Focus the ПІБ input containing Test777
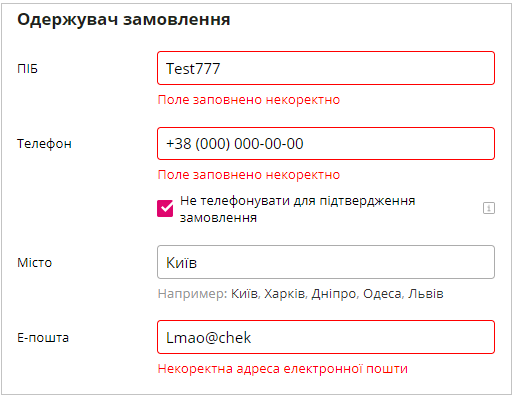Image resolution: width=514 pixels, height=398 pixels. [x=326, y=68]
